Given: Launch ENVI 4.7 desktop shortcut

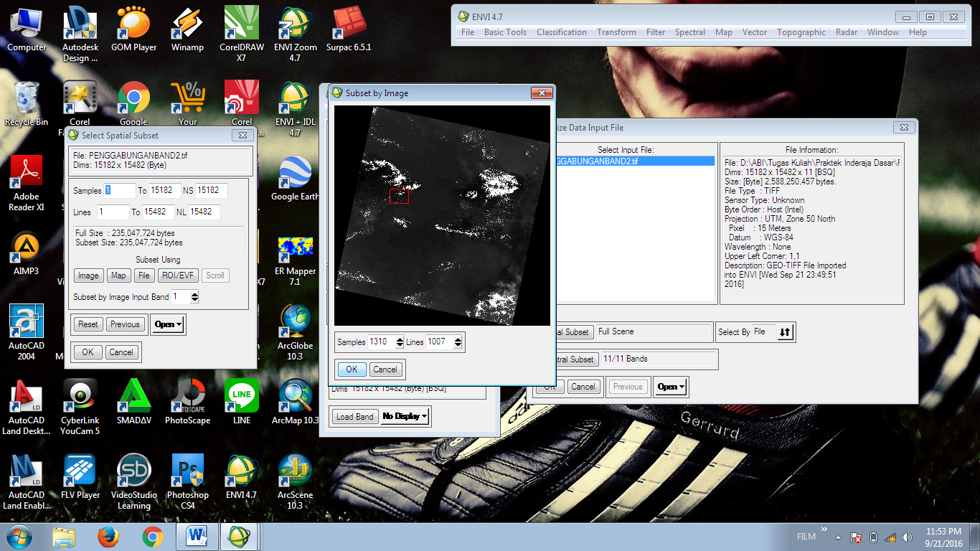Looking at the screenshot, I should [x=241, y=476].
